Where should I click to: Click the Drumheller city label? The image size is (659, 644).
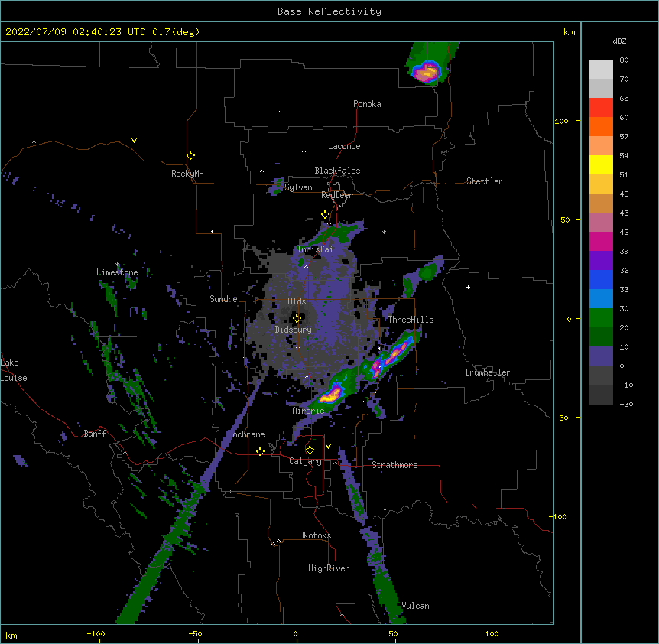pyautogui.click(x=488, y=372)
